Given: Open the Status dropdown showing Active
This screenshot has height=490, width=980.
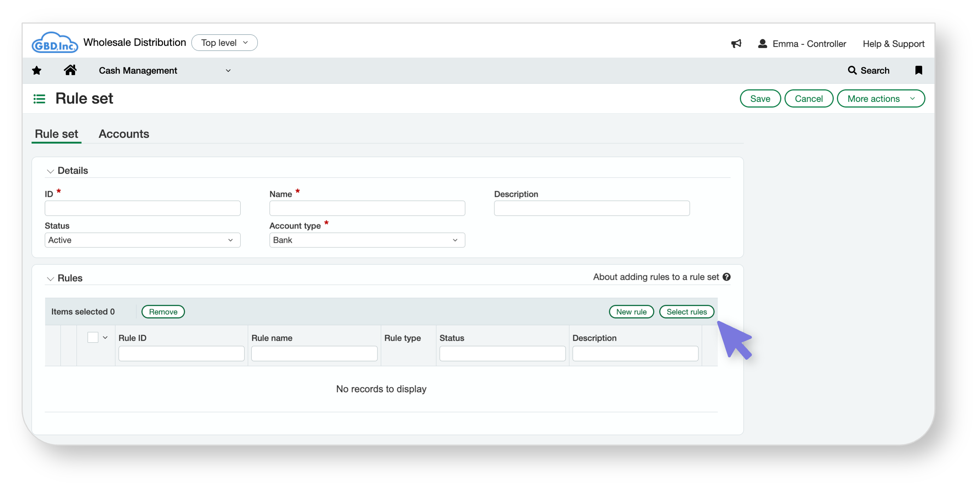Looking at the screenshot, I should [x=142, y=240].
